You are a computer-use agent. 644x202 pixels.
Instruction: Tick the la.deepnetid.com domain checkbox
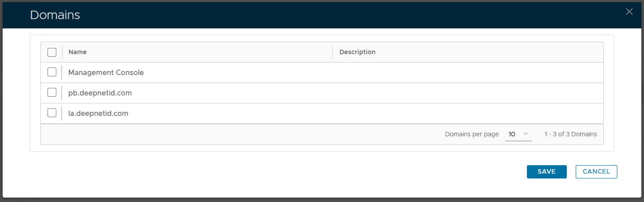[52, 113]
